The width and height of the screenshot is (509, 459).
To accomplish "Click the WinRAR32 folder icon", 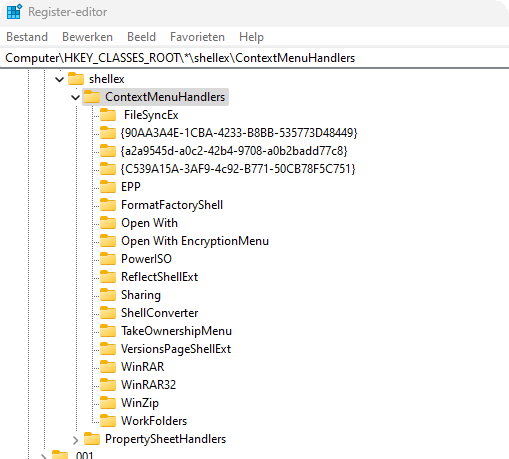I will (108, 384).
